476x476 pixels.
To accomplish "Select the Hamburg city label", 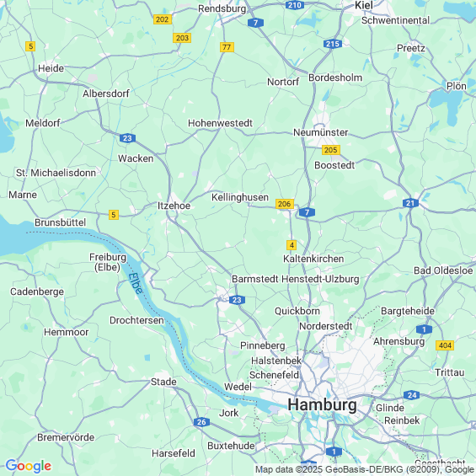I will click(322, 405).
